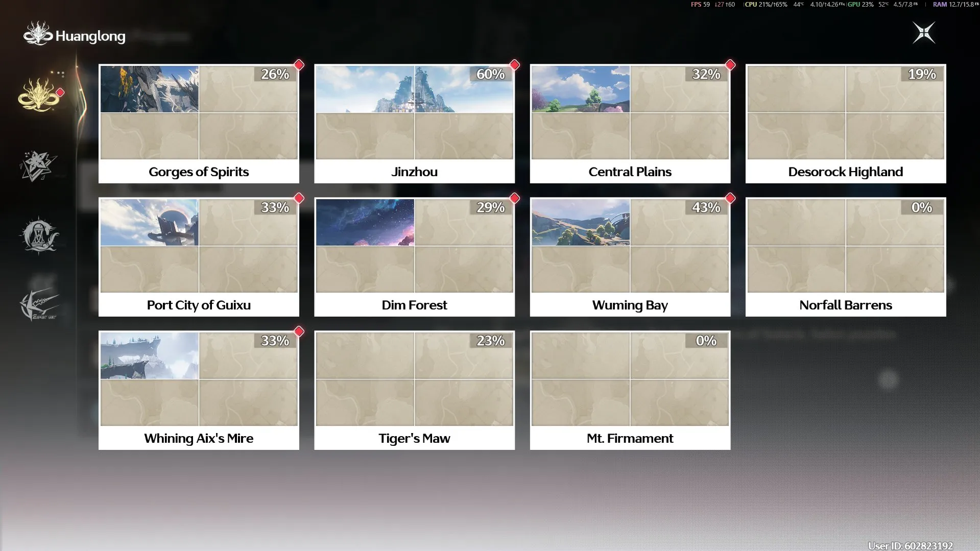980x551 pixels.
Task: Open the Gorges of Spirits card
Action: click(199, 124)
